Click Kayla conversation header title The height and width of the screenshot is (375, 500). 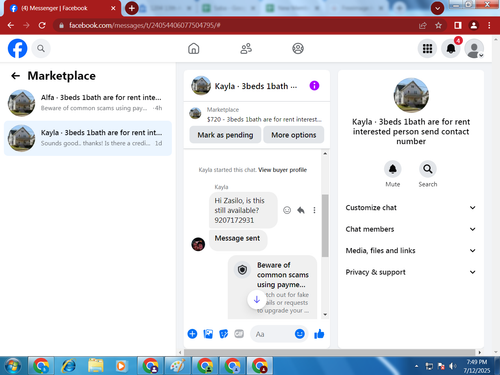click(256, 86)
